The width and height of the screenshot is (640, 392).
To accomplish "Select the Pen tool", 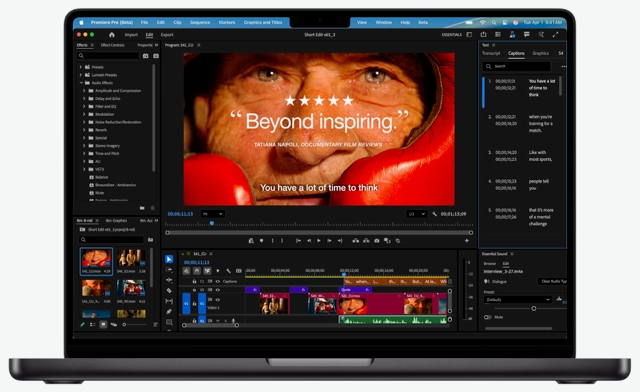I will (x=169, y=312).
